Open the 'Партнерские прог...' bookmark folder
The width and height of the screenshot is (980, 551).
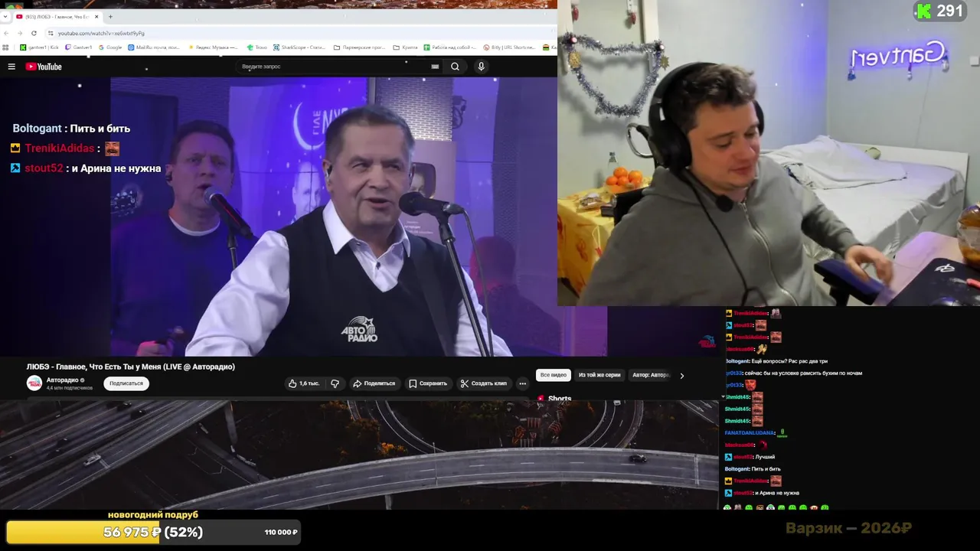(x=360, y=47)
